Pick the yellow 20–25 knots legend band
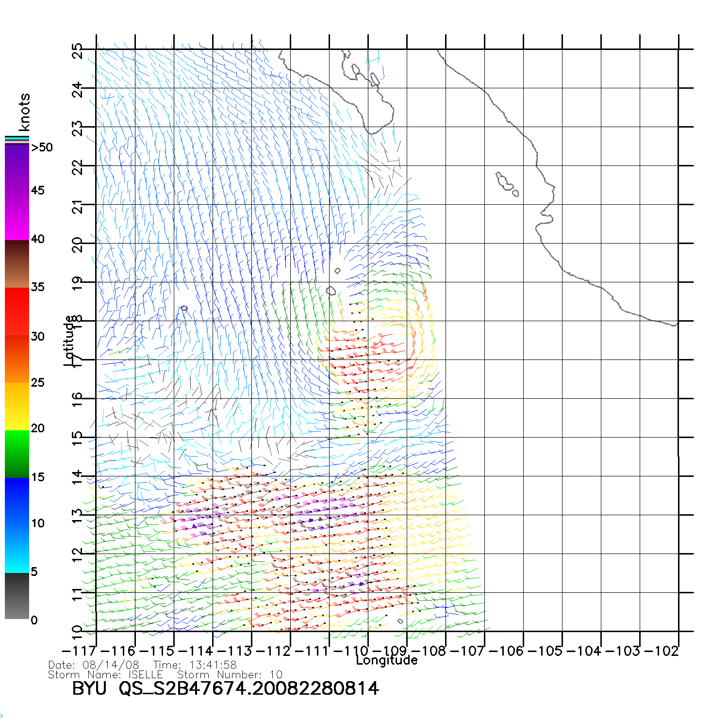 (x=17, y=406)
